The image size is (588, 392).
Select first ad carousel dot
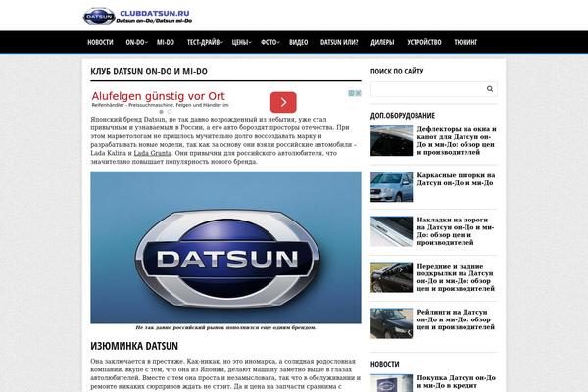[162, 112]
